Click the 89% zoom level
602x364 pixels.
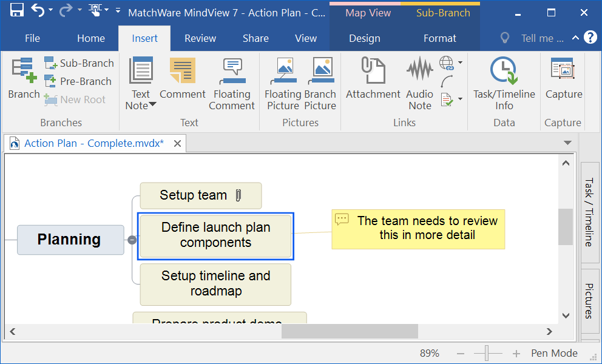click(x=430, y=353)
